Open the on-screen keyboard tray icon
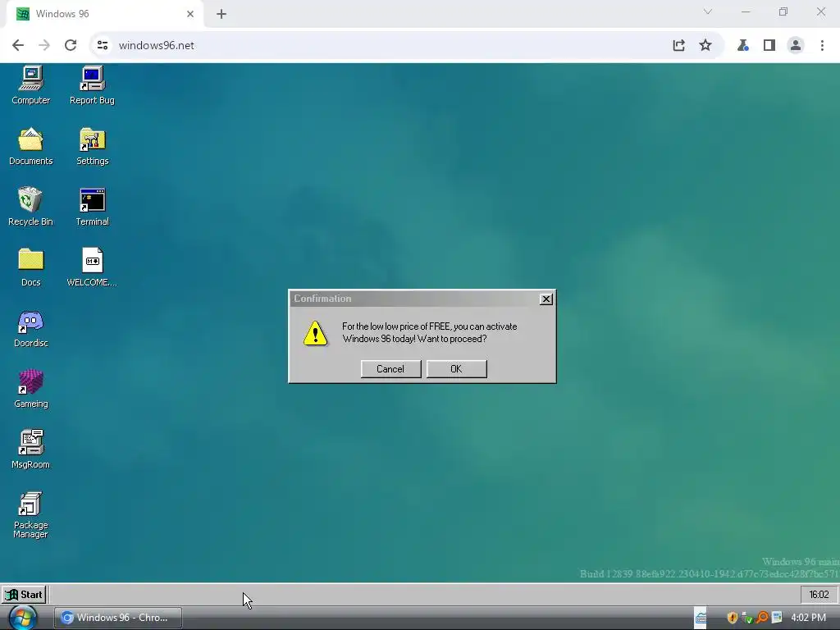Viewport: 840px width, 630px height. [701, 618]
